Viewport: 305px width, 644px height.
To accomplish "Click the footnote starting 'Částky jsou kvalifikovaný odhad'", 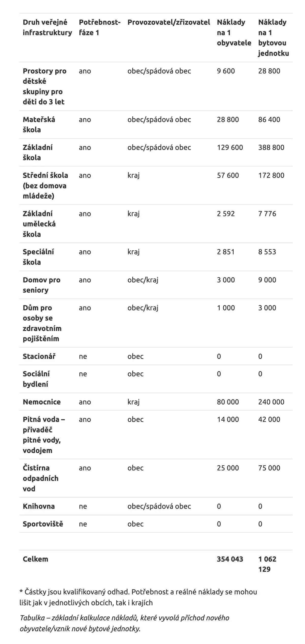I will (x=138, y=597).
